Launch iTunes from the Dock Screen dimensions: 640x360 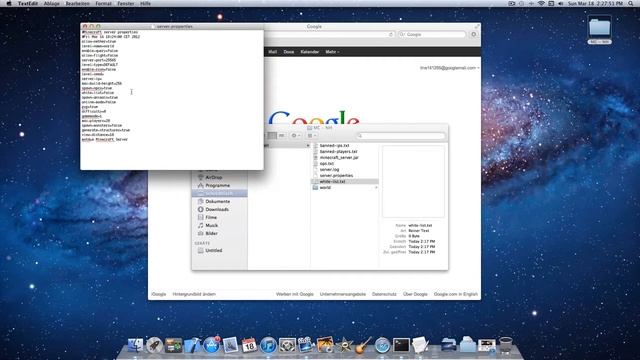click(x=268, y=345)
